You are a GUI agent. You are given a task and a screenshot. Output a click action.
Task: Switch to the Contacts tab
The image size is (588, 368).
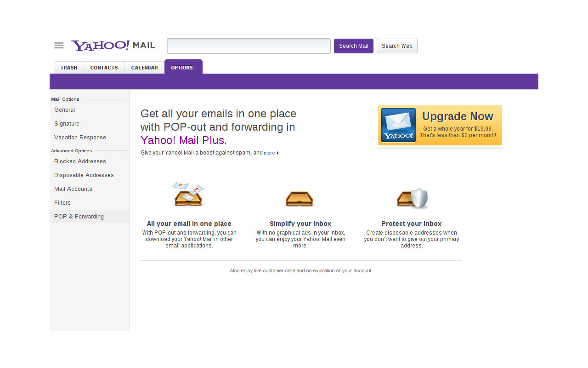(104, 68)
